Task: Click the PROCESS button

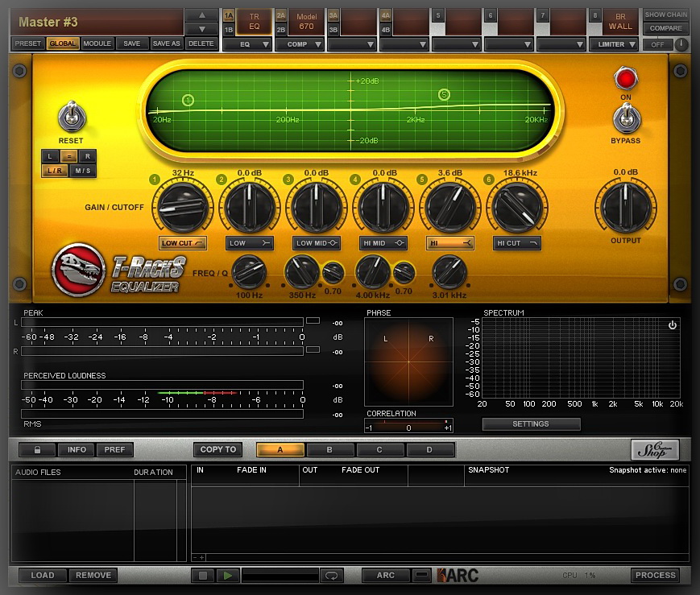Action: [656, 576]
